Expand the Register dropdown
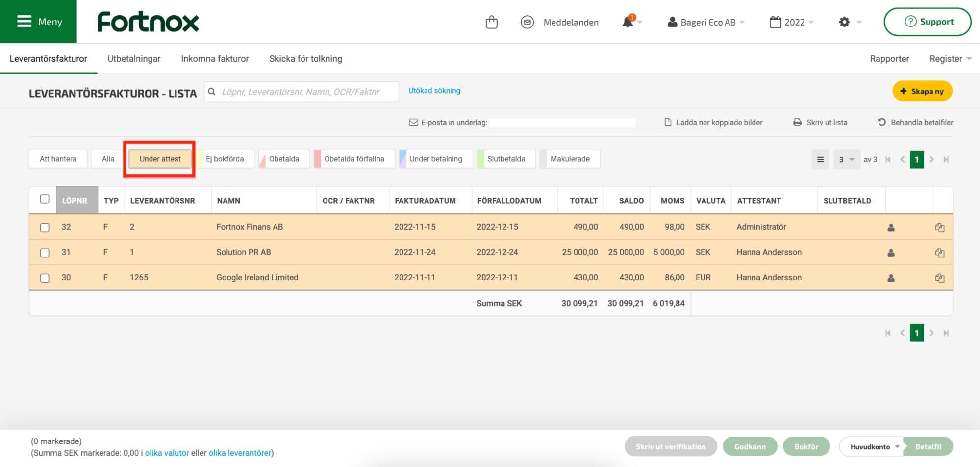The height and width of the screenshot is (467, 980). (x=950, y=59)
